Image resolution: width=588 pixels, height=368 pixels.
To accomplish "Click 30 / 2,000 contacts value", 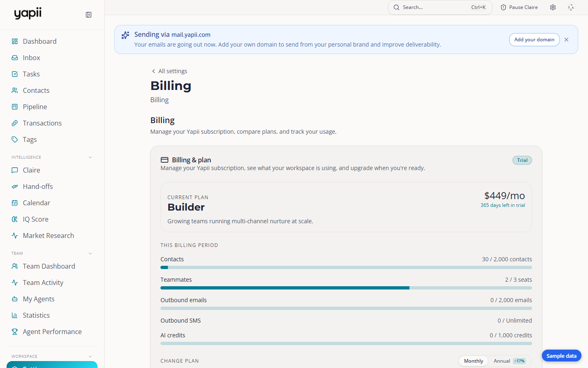I will [x=507, y=259].
